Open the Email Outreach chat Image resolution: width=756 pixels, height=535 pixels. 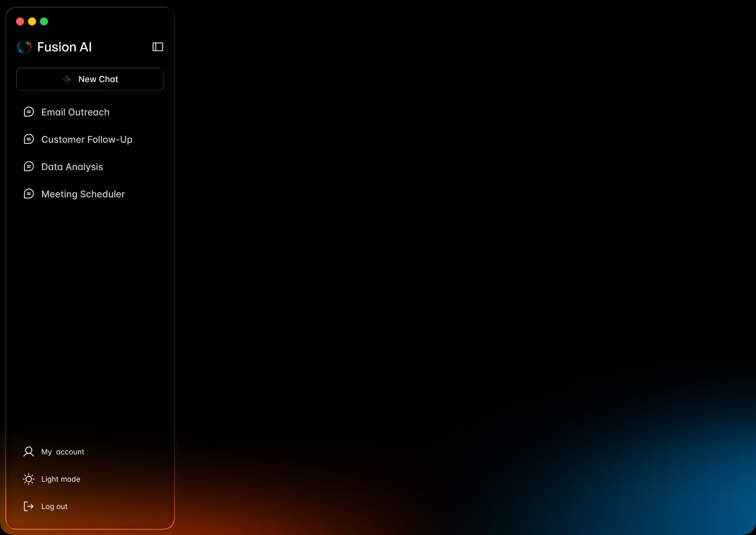tap(75, 112)
